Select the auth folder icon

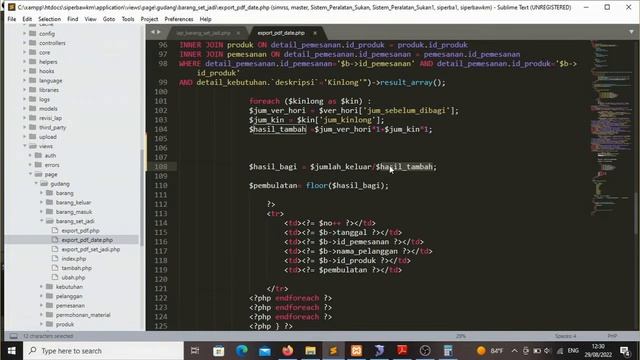38,156
